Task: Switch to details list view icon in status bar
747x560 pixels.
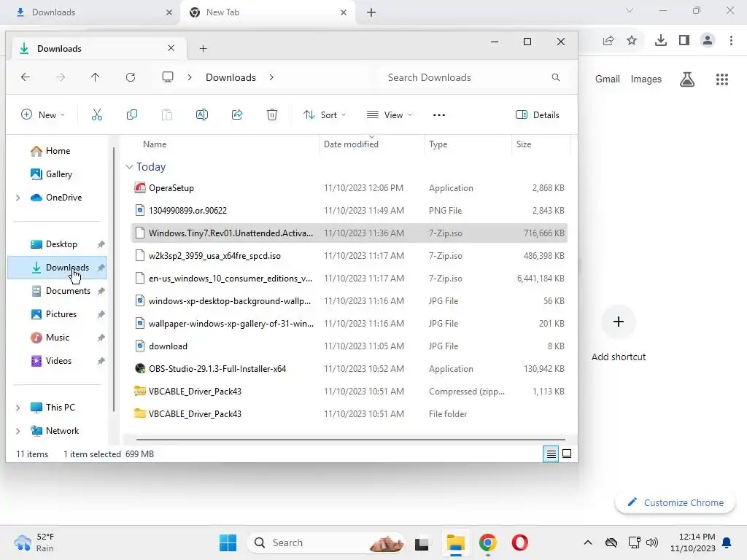Action: pos(551,454)
